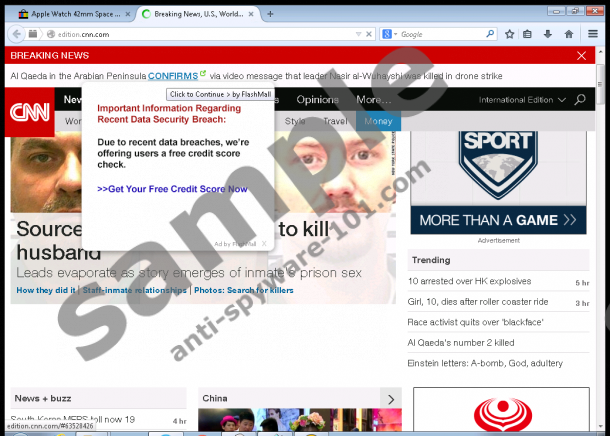The height and width of the screenshot is (436, 610).
Task: Click the Firefox back arrow button
Action: pyautogui.click(x=17, y=34)
